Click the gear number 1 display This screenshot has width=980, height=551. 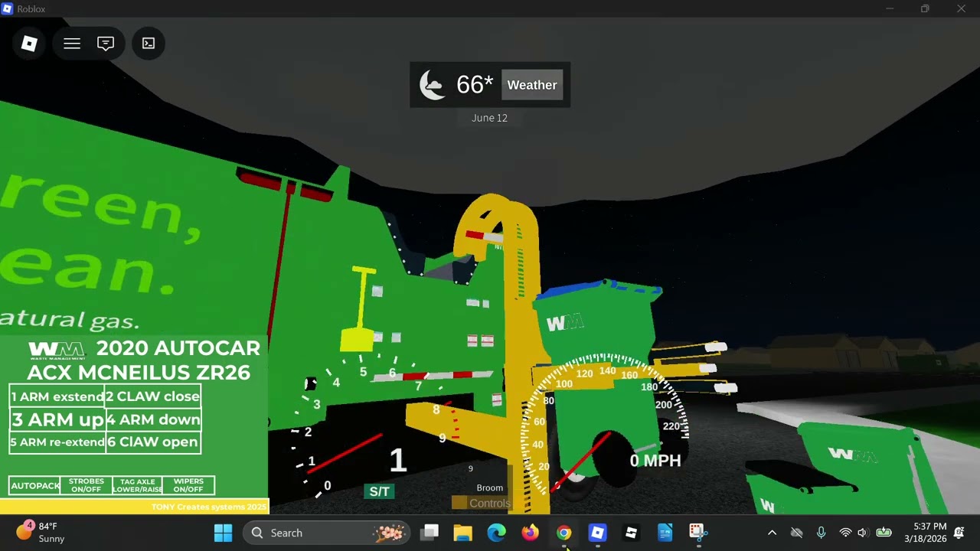pos(397,460)
